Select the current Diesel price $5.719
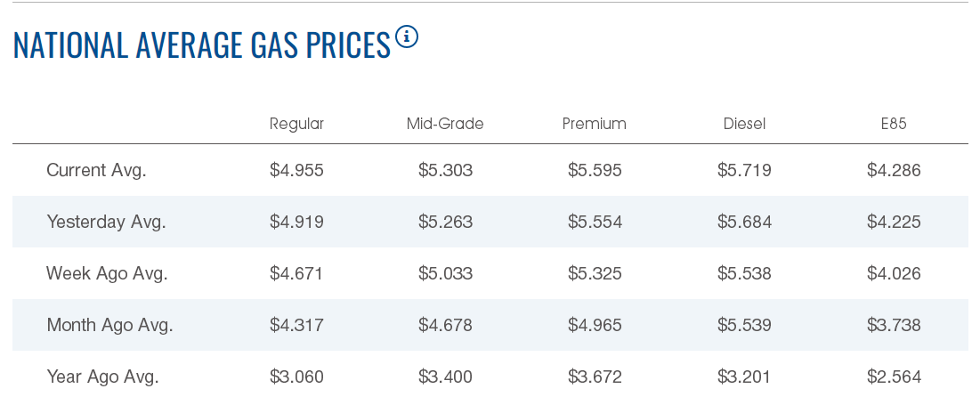This screenshot has height=405, width=980. pos(744,170)
